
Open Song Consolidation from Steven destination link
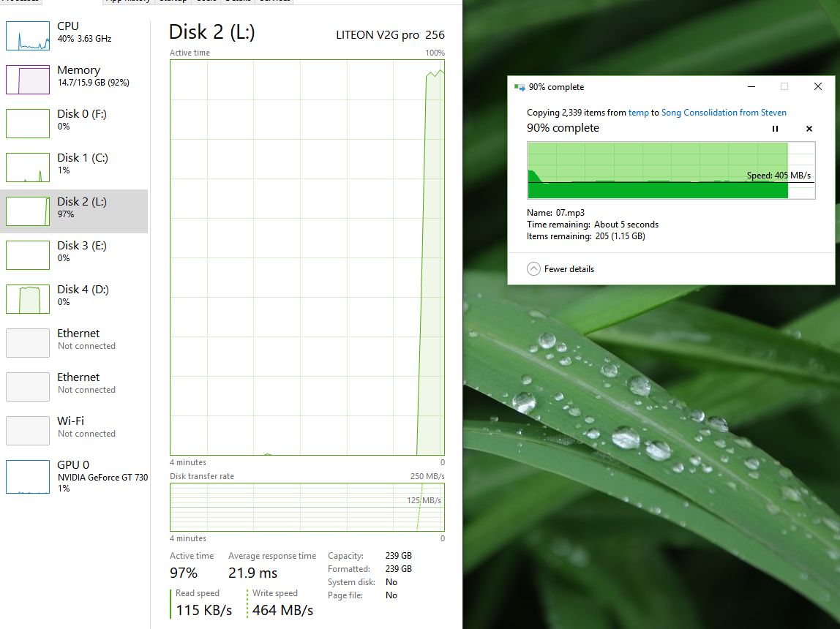click(724, 113)
